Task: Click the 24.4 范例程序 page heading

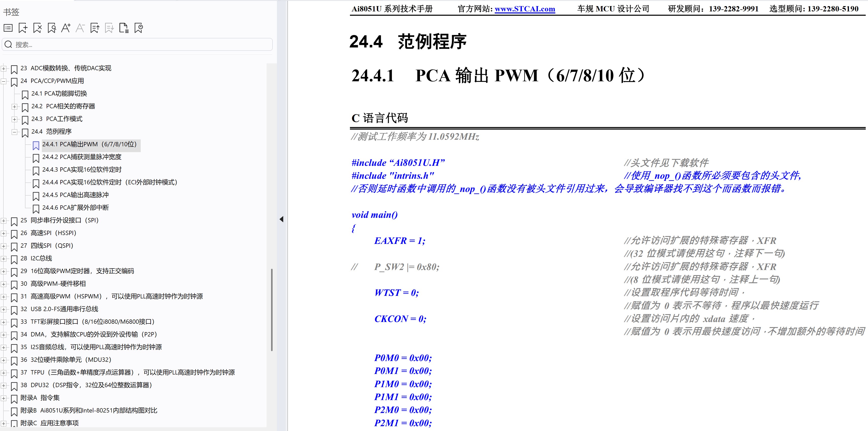Action: point(408,41)
